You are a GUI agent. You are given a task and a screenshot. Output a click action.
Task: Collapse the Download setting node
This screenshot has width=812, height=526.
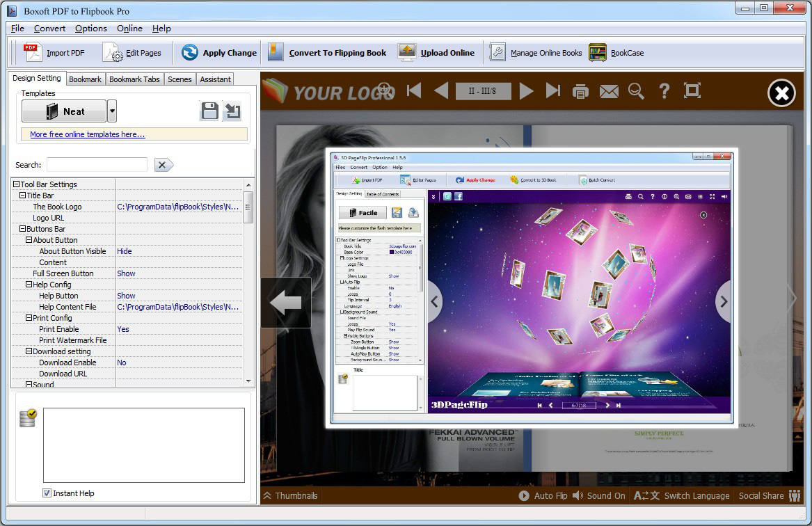pyautogui.click(x=29, y=351)
